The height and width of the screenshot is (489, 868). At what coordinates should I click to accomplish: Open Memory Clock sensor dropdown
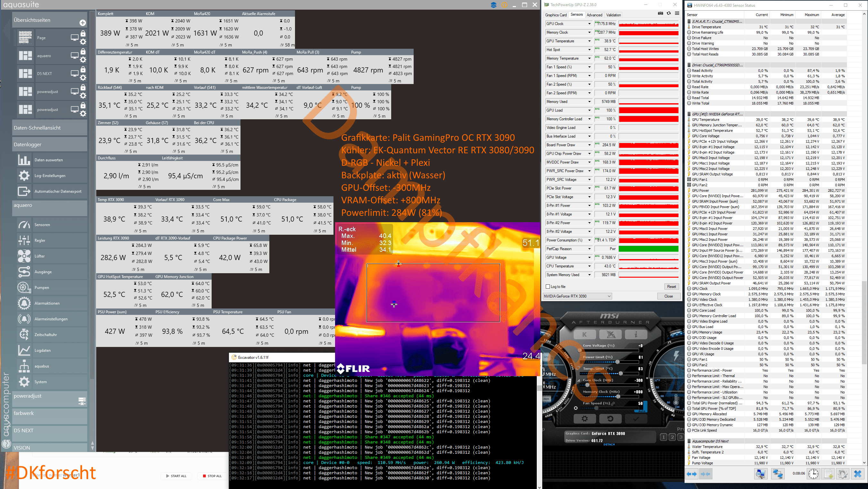click(x=589, y=32)
